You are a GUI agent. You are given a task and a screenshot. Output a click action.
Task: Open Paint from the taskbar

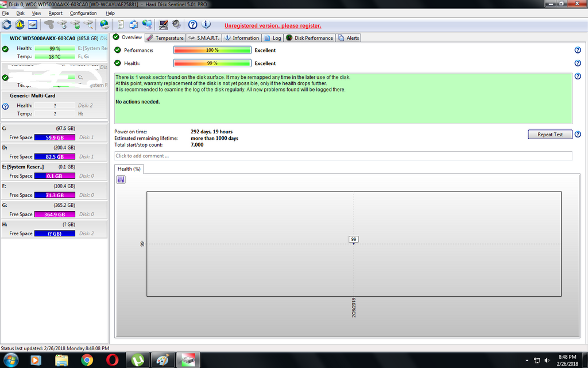point(163,360)
